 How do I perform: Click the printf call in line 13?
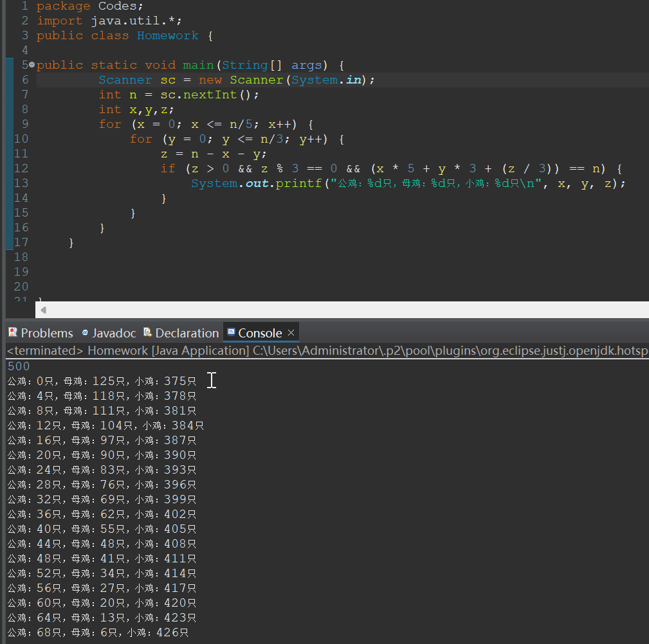[x=298, y=183]
